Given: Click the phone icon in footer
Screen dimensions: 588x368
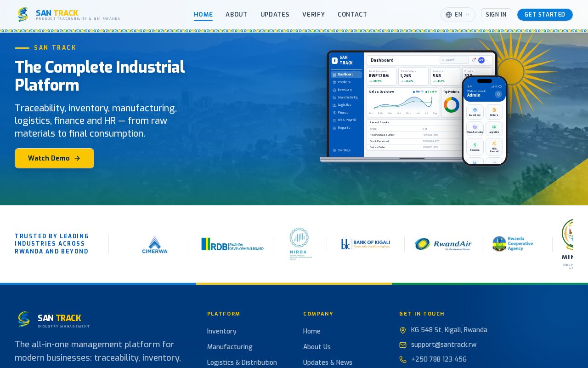Looking at the screenshot, I should click(403, 360).
